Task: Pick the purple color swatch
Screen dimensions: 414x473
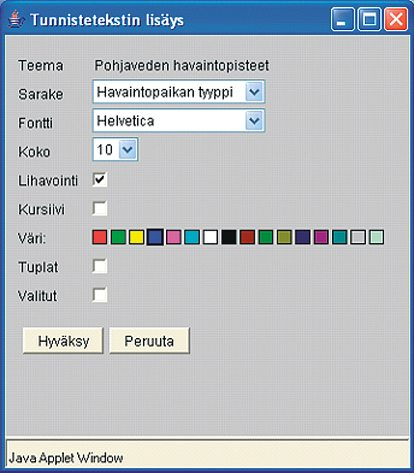Action: tap(321, 237)
